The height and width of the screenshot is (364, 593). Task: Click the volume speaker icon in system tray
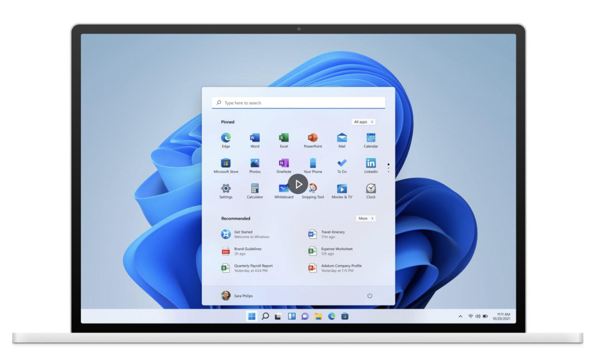pyautogui.click(x=478, y=316)
